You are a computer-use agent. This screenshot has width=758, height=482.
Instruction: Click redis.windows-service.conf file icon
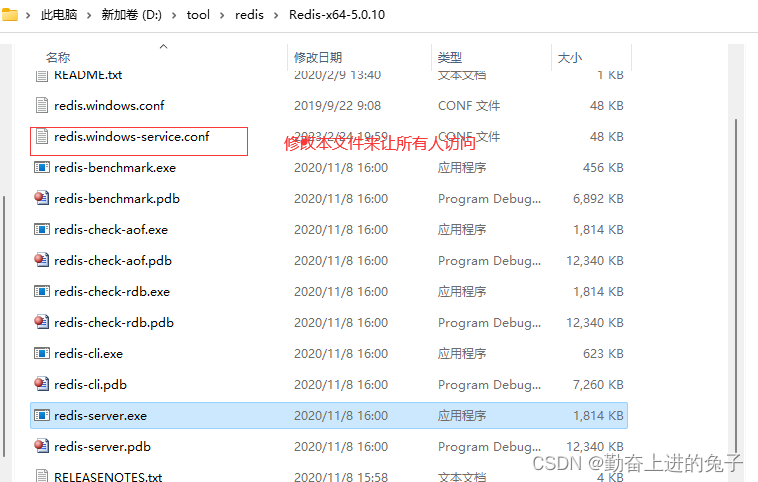42,136
